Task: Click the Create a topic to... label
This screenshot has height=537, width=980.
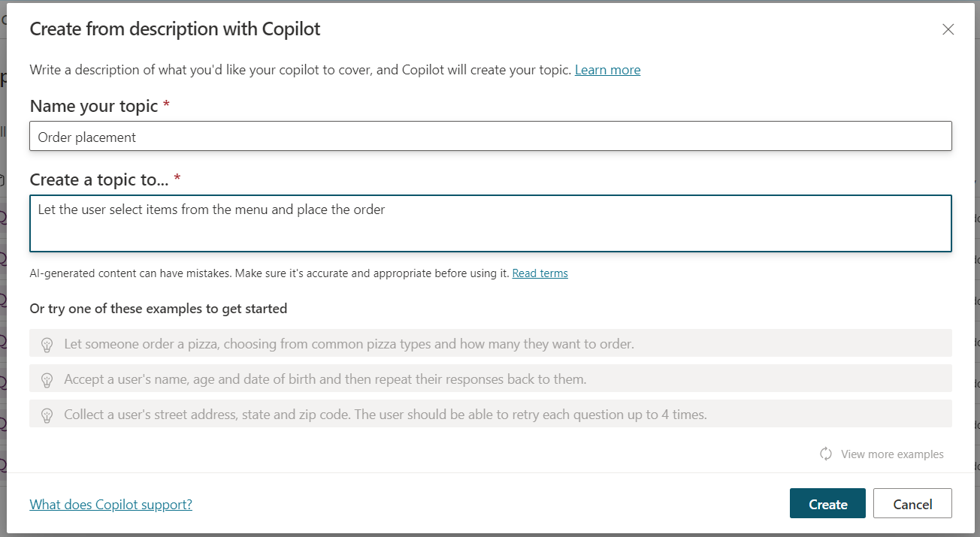Action: (x=99, y=180)
